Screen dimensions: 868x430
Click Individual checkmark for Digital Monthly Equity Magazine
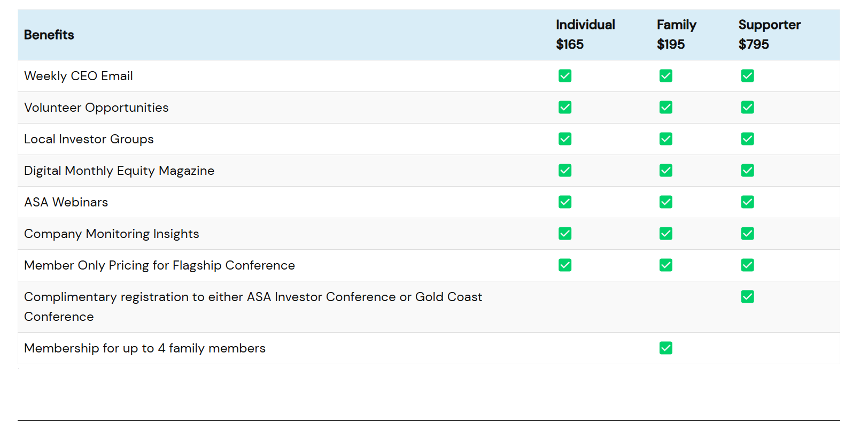click(564, 171)
